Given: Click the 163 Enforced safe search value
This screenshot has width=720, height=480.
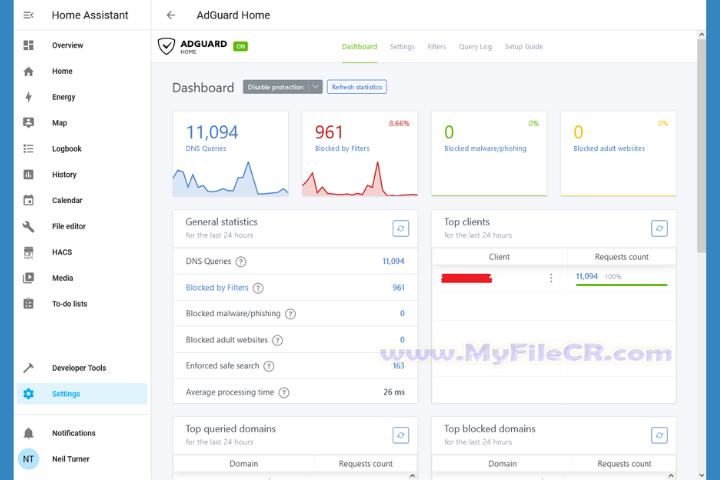Looking at the screenshot, I should [399, 366].
